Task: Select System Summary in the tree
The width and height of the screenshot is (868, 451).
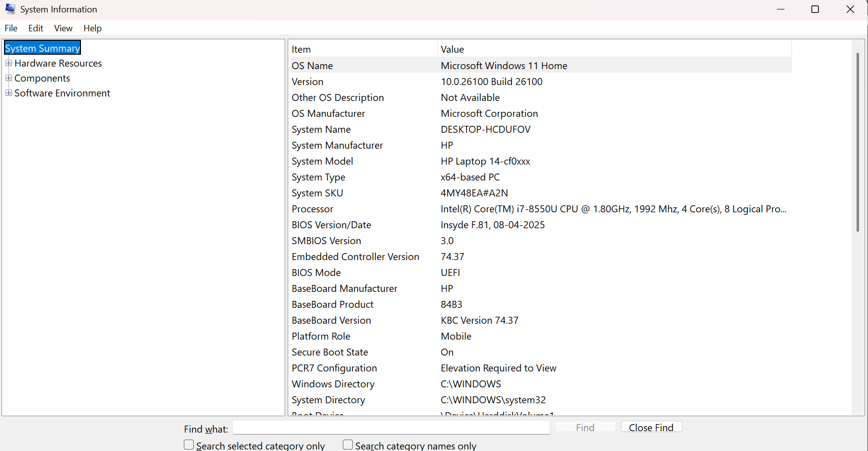Action: 42,48
